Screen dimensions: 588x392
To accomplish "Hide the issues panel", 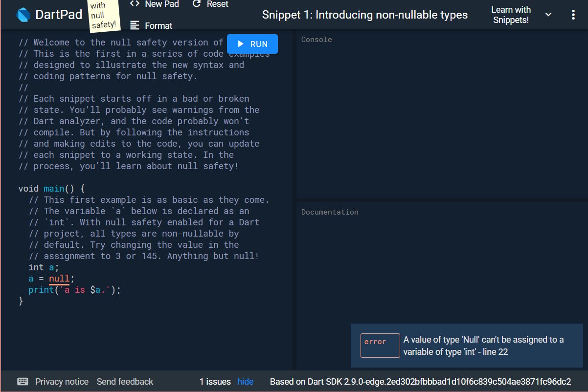I will (x=246, y=382).
